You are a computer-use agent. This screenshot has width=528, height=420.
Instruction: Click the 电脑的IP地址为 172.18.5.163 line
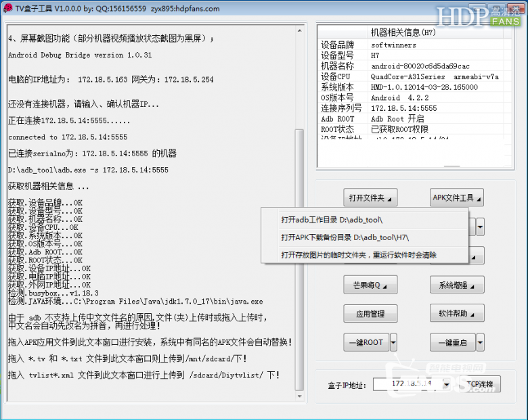(x=110, y=79)
